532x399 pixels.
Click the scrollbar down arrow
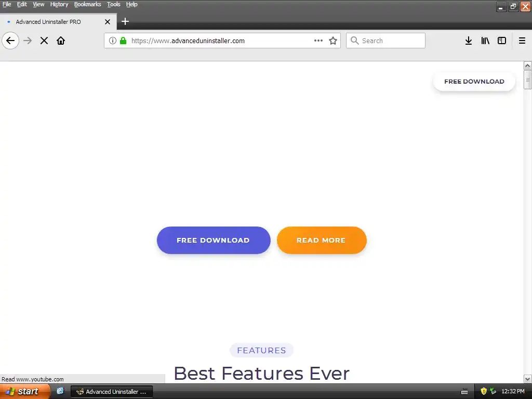528,379
